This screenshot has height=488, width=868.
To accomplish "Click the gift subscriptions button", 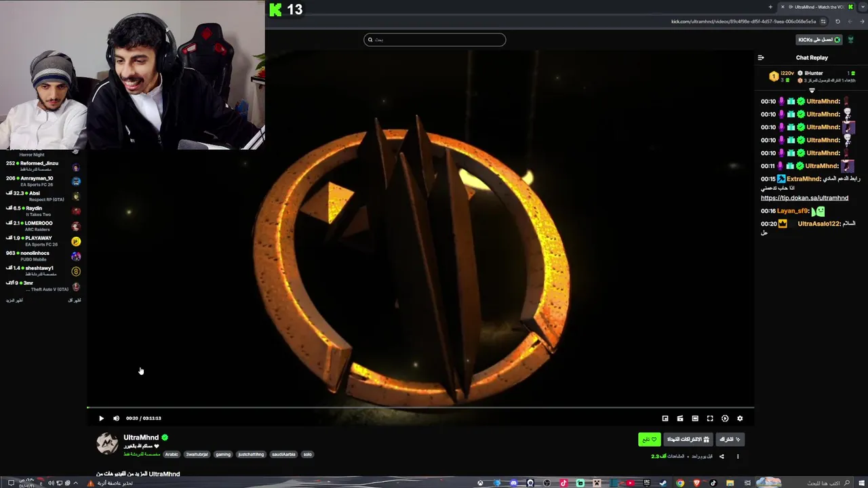I will 688,439.
